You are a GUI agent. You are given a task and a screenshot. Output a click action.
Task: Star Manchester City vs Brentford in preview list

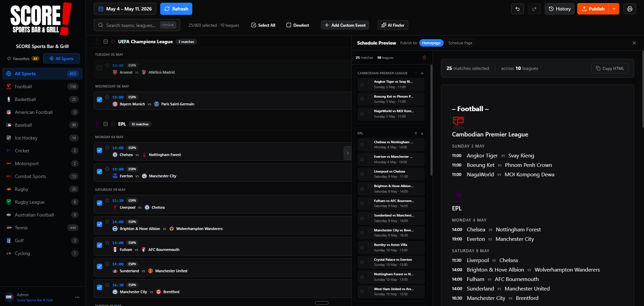pyautogui.click(x=362, y=233)
